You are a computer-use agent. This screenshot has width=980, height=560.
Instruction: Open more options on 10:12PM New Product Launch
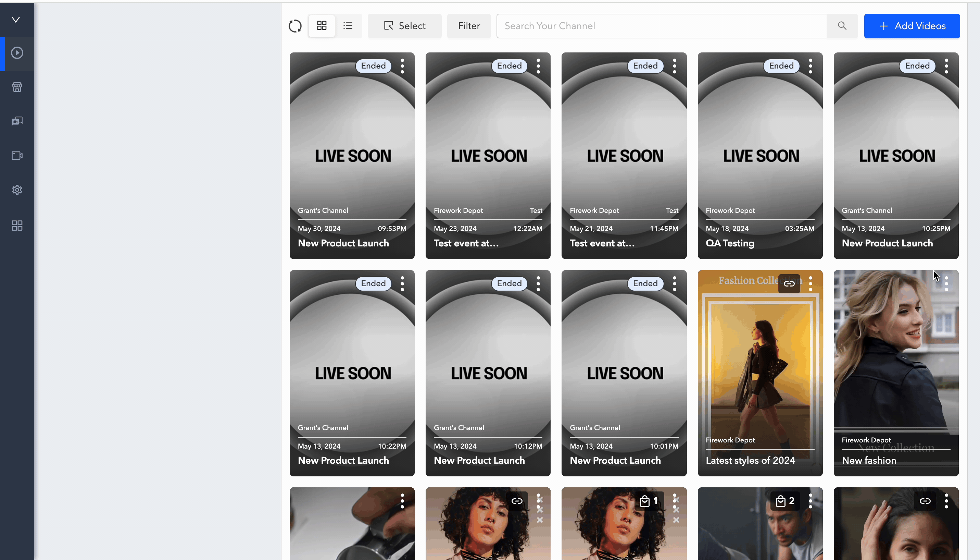538,284
